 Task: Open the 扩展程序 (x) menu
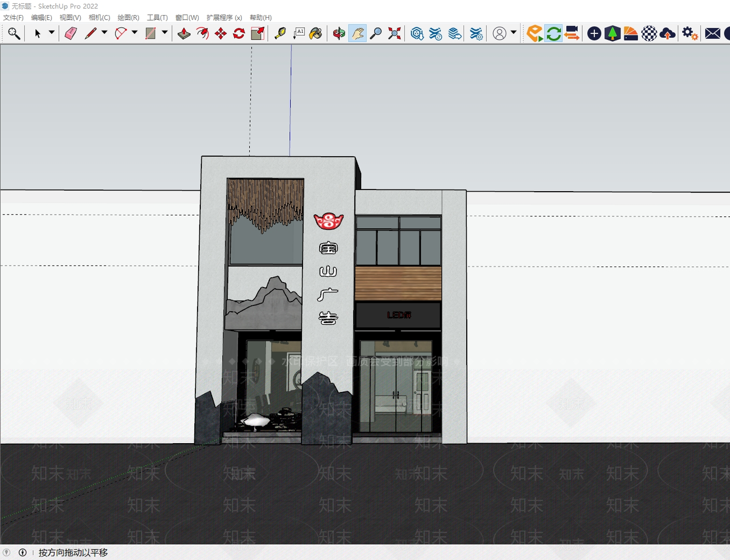click(224, 17)
